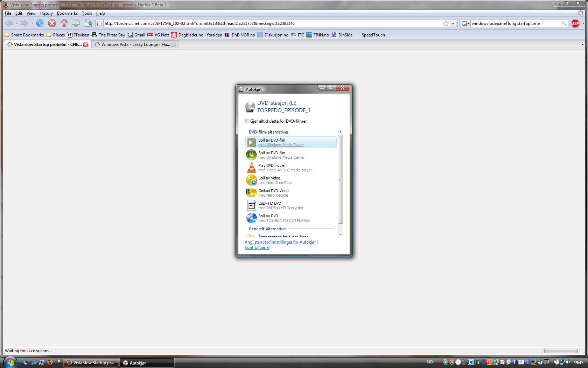Viewport: 588px width, 368px height.
Task: Go to the Home page icon
Action: (64, 23)
